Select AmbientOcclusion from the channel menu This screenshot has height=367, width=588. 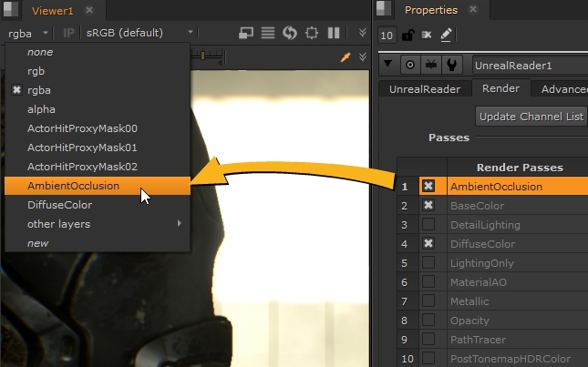tap(73, 186)
